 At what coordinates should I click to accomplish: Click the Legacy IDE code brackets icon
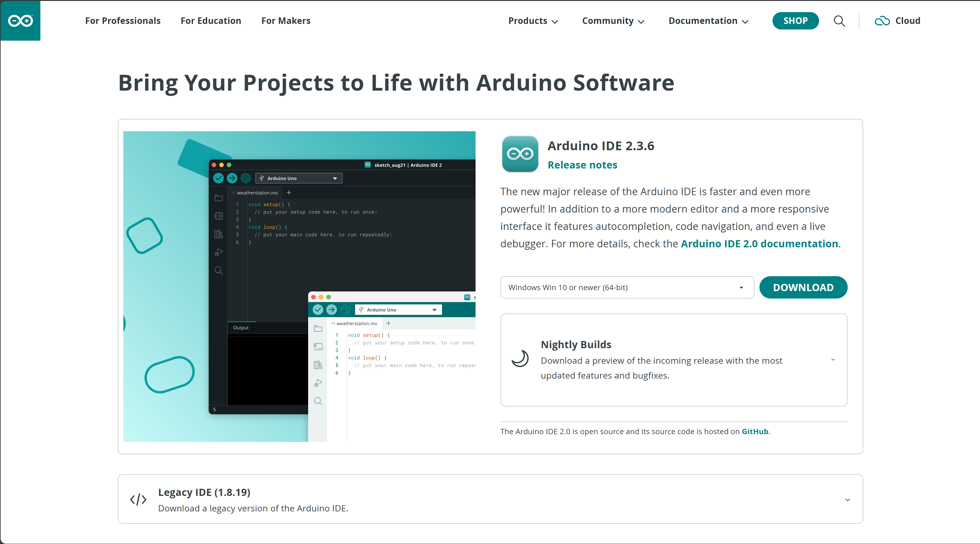click(x=138, y=499)
